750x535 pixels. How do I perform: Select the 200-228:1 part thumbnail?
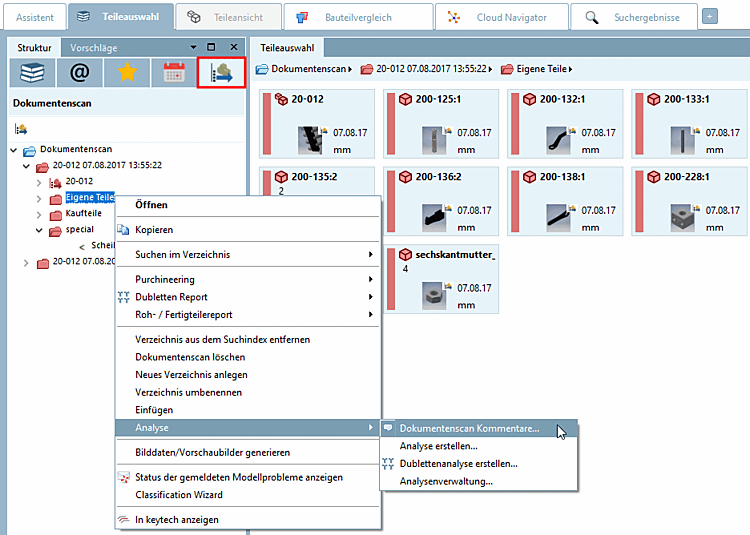tap(689, 201)
